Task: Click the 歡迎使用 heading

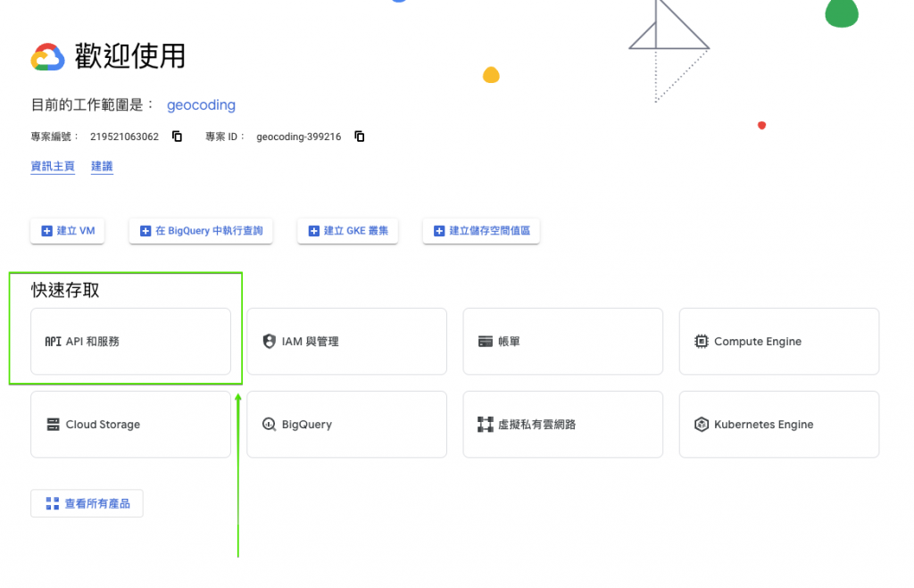Action: [x=130, y=56]
